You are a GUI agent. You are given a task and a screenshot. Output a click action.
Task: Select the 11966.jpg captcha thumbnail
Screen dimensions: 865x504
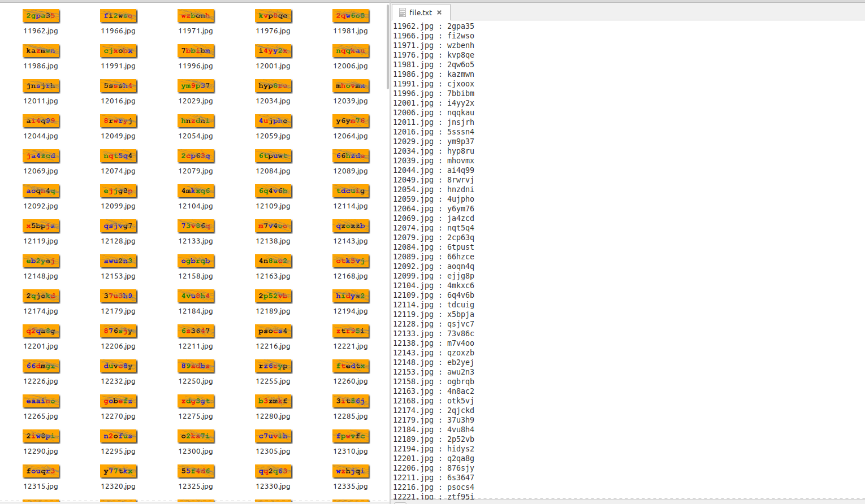click(x=118, y=16)
